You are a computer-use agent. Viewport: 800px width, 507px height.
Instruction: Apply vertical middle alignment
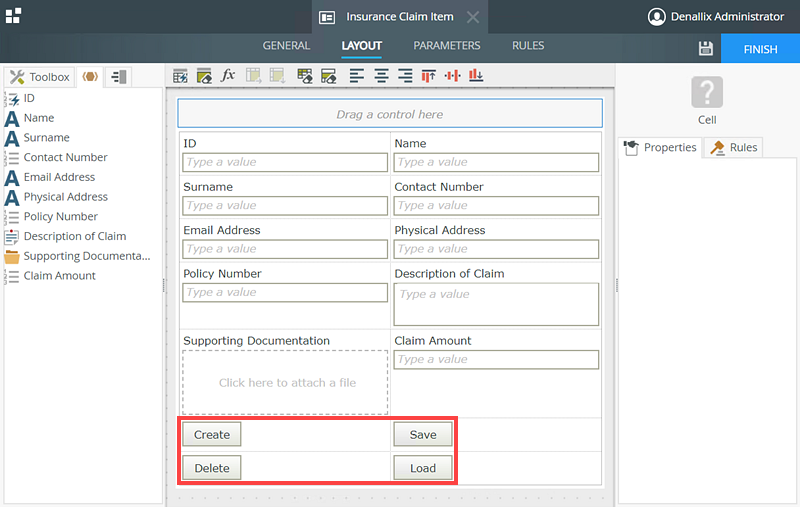[452, 76]
